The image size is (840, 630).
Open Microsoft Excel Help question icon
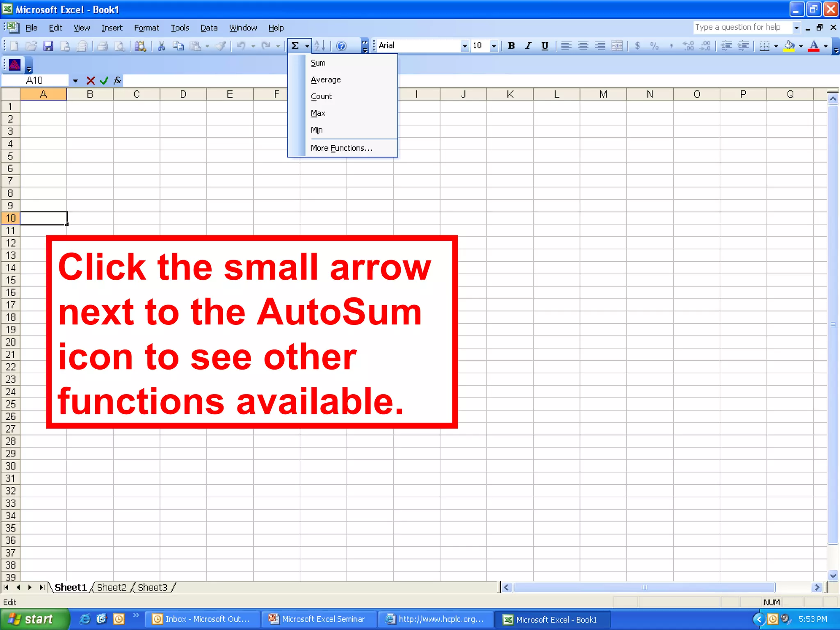341,46
